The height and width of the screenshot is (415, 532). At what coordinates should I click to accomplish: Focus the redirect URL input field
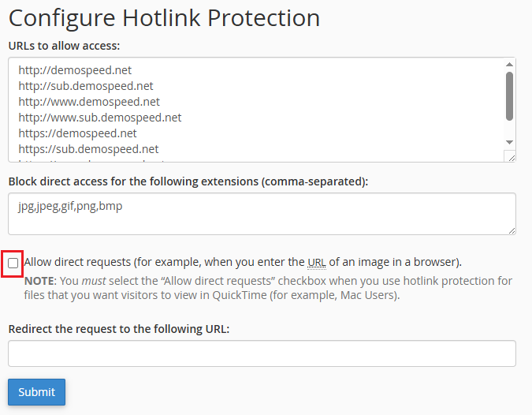262,353
